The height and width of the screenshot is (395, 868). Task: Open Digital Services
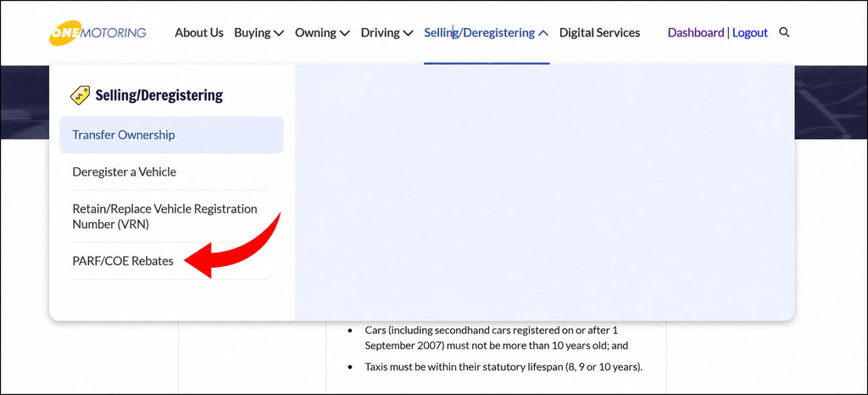(x=599, y=33)
